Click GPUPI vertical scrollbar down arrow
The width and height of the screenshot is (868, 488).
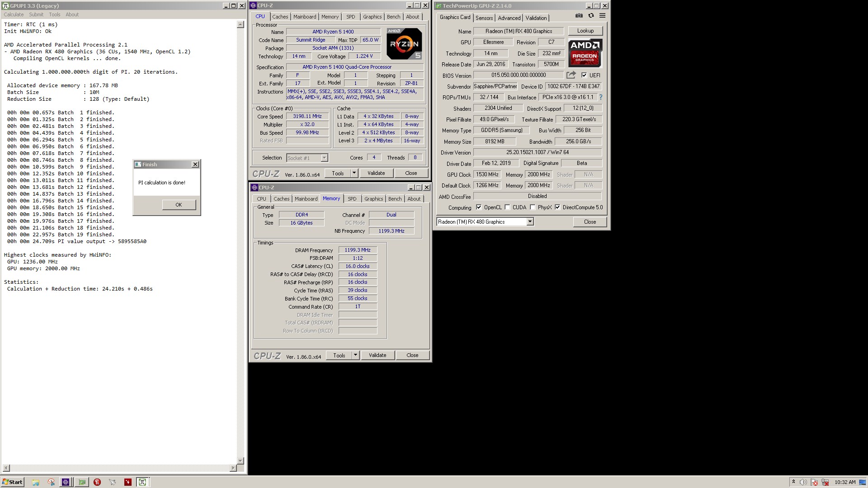click(241, 461)
